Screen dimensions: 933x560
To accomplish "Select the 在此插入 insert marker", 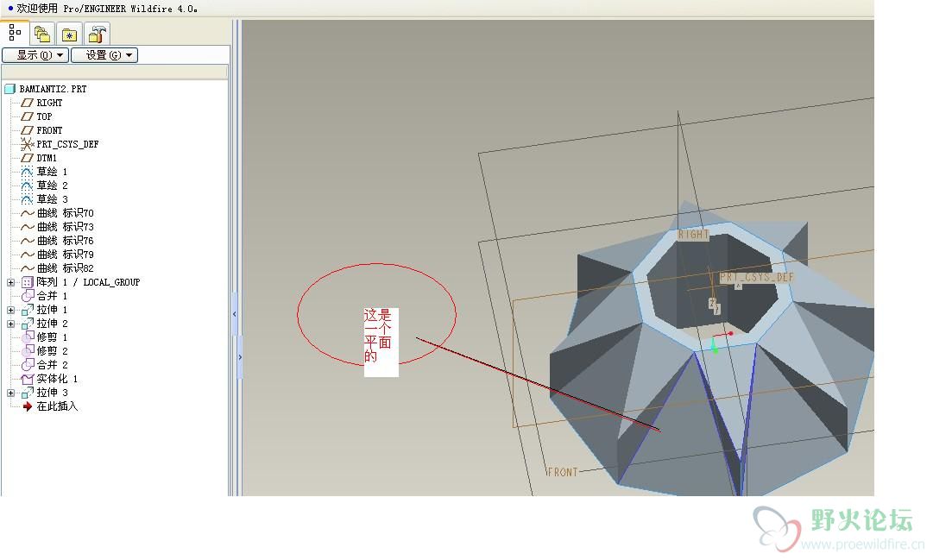I will click(57, 406).
